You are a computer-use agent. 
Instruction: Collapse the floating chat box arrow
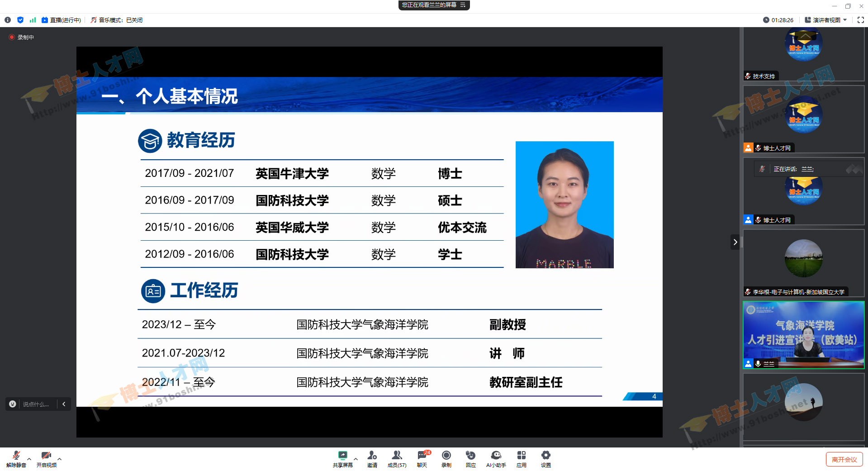coord(64,404)
